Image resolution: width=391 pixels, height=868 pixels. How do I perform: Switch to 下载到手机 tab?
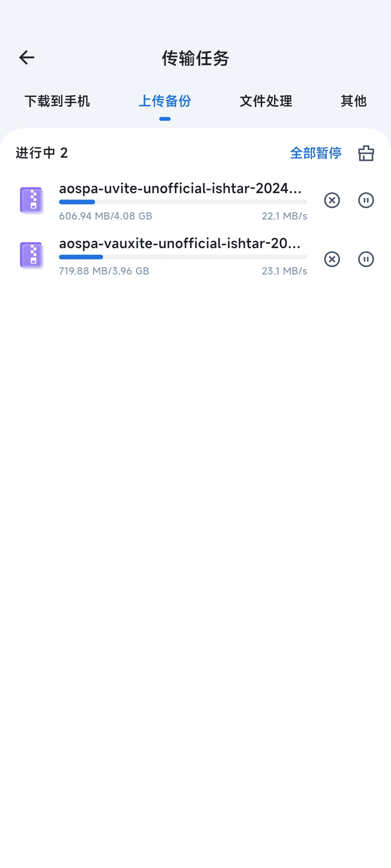click(x=57, y=101)
